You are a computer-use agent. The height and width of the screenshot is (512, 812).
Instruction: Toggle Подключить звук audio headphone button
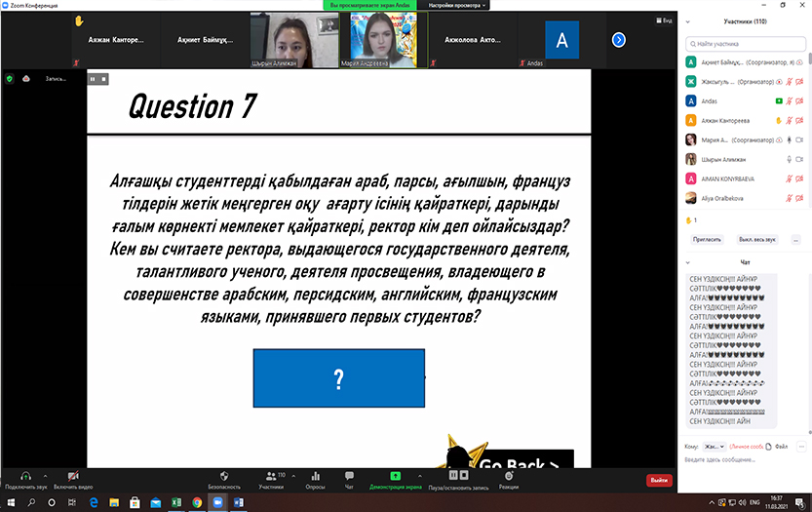click(26, 475)
